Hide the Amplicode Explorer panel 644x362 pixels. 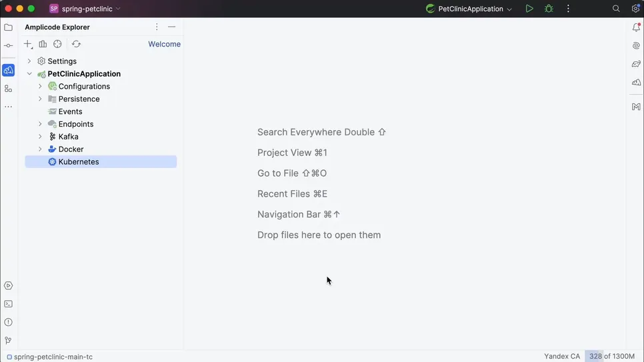coord(172,27)
